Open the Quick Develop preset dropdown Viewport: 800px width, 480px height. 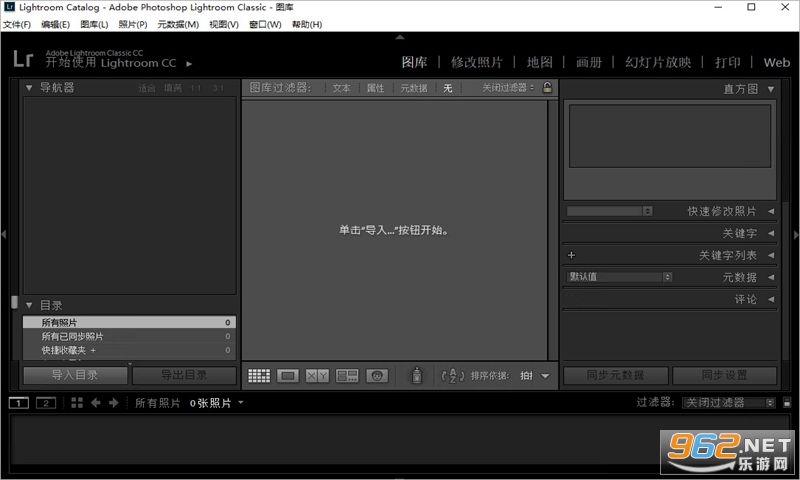pos(609,211)
